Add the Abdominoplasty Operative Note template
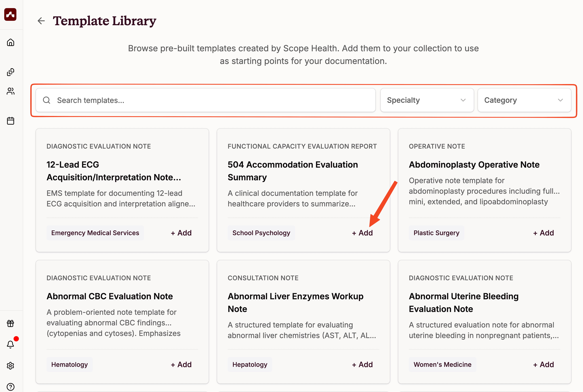 pyautogui.click(x=544, y=233)
